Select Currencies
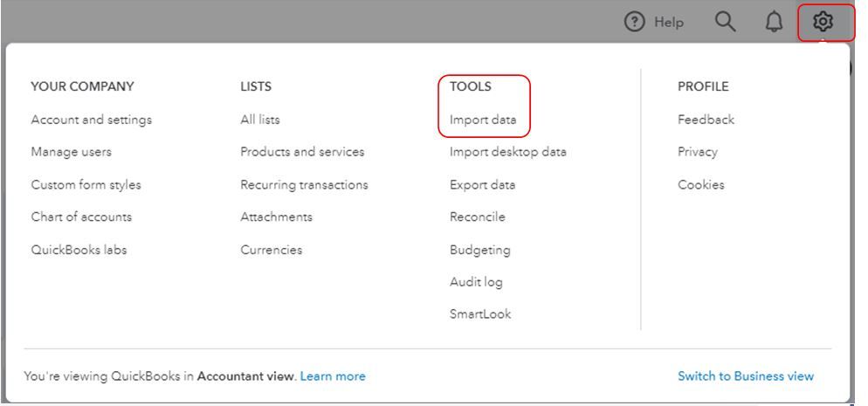The width and height of the screenshot is (868, 406). pos(272,250)
